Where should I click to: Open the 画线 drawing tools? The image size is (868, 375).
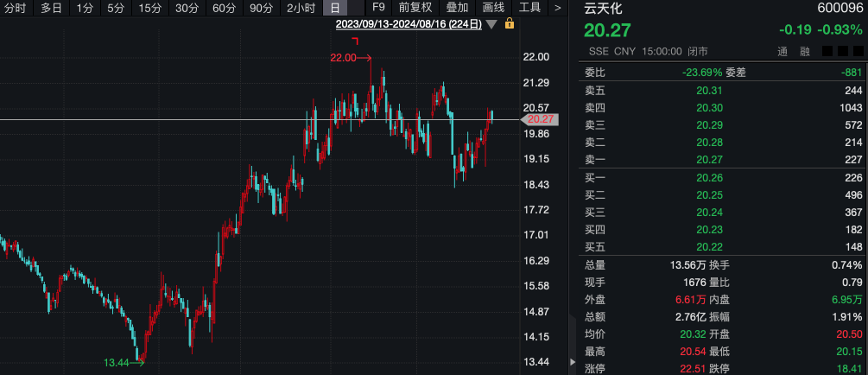pyautogui.click(x=494, y=8)
